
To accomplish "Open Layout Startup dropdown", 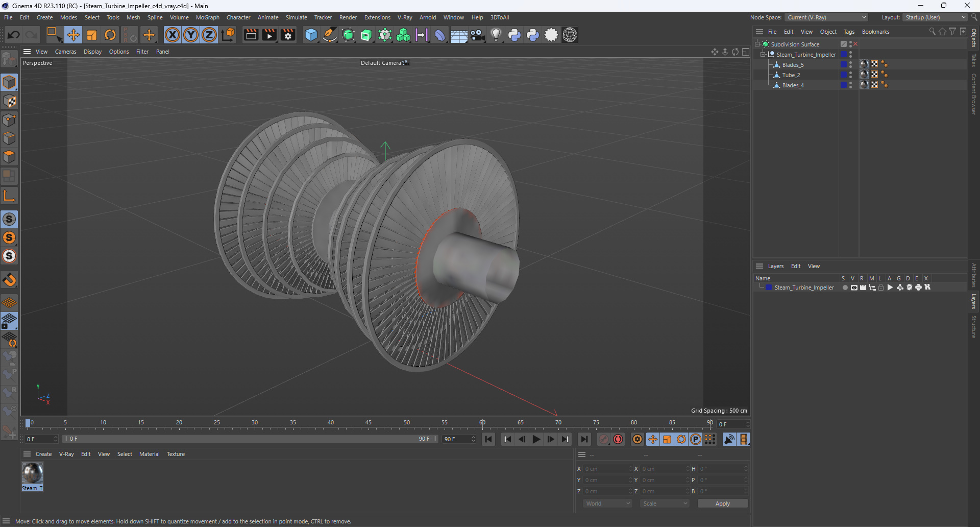I will coord(935,17).
